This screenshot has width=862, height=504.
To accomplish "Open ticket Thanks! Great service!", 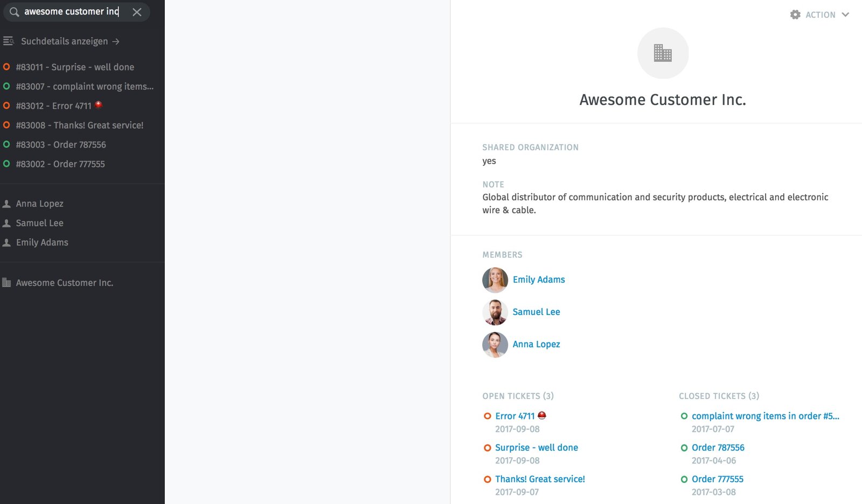I will tap(540, 479).
